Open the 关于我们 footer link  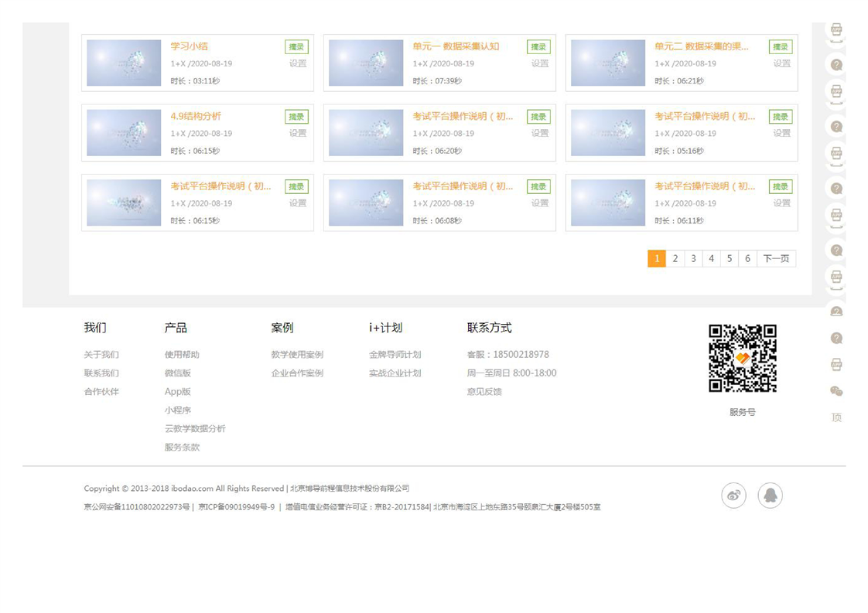101,355
